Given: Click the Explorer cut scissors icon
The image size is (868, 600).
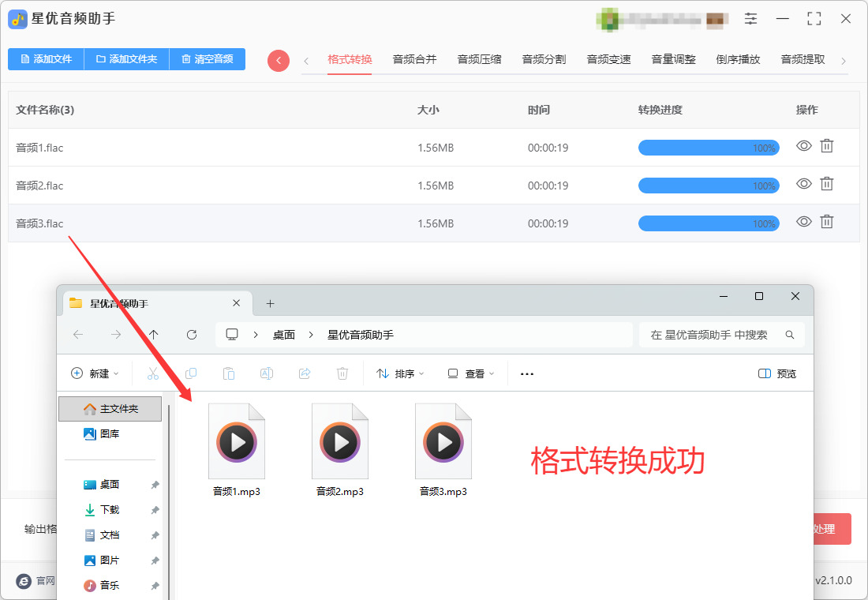Looking at the screenshot, I should pos(153,374).
